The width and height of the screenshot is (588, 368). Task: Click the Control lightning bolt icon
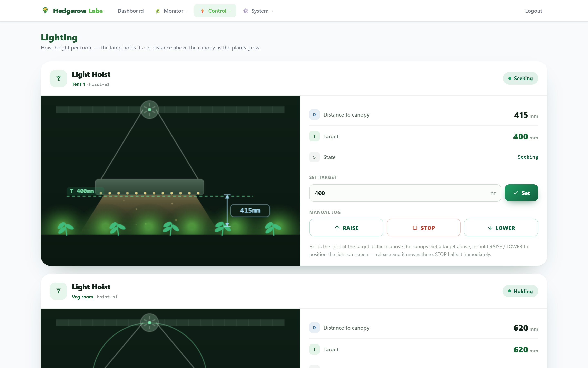pos(202,11)
